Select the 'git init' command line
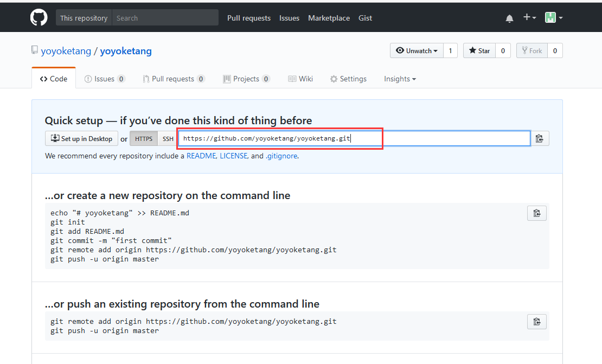This screenshot has width=602, height=364. pos(68,222)
